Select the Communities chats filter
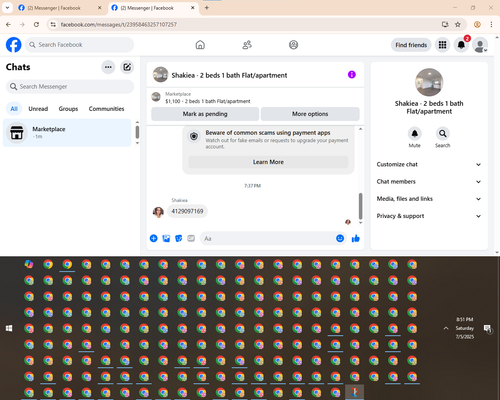 click(106, 109)
